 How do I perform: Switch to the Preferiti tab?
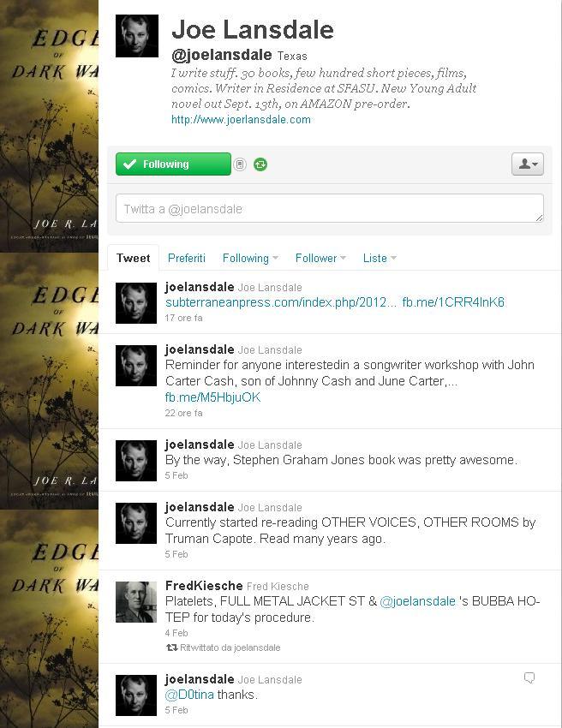pyautogui.click(x=186, y=258)
